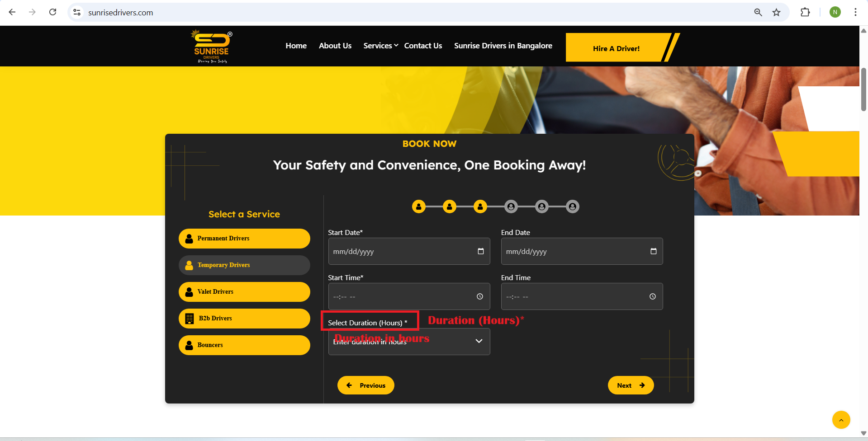868x441 pixels.
Task: Open the browser extensions puzzle icon
Action: click(805, 13)
